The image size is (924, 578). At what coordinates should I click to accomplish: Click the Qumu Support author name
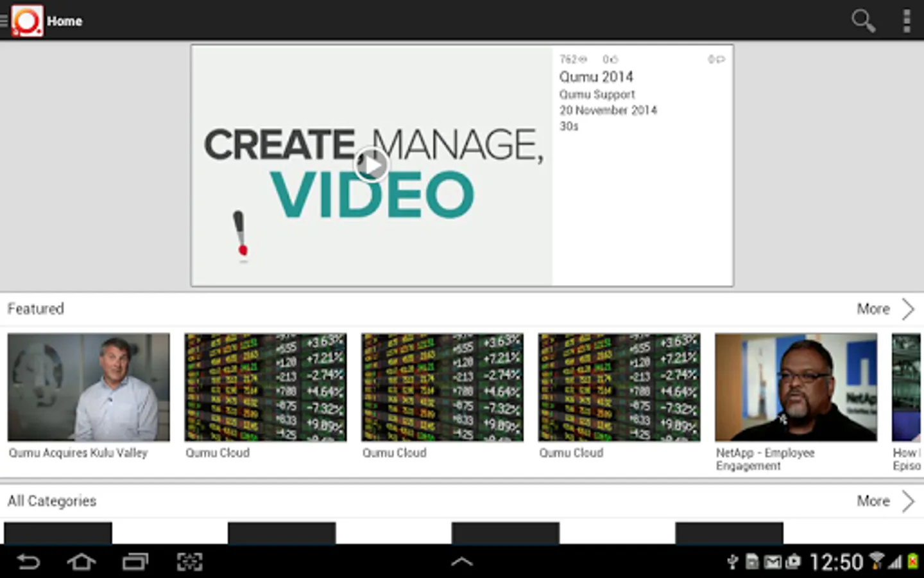[597, 94]
